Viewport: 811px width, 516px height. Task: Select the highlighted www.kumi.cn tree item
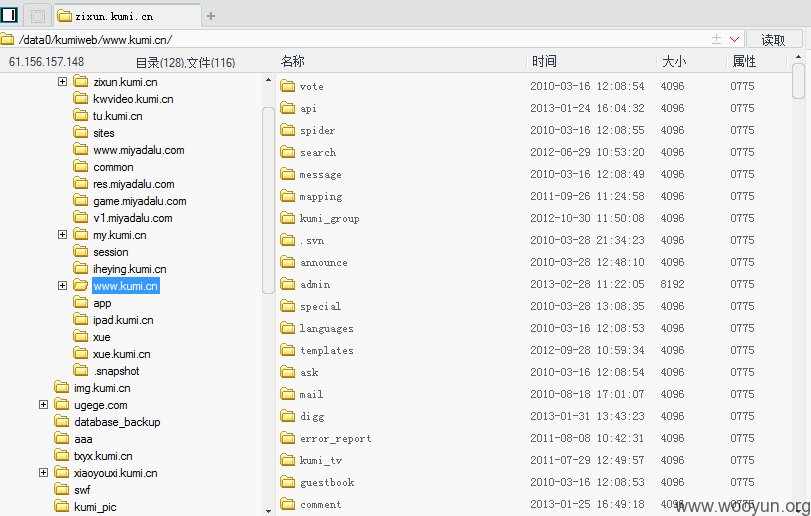[126, 286]
